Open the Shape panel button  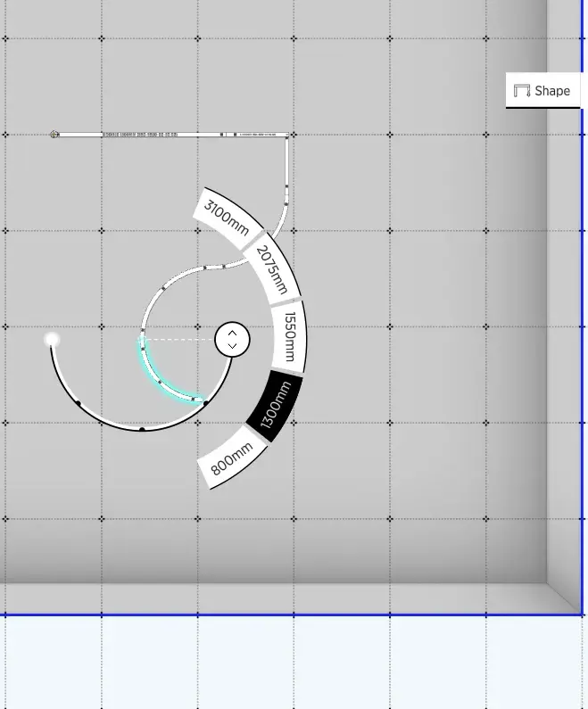tap(542, 90)
